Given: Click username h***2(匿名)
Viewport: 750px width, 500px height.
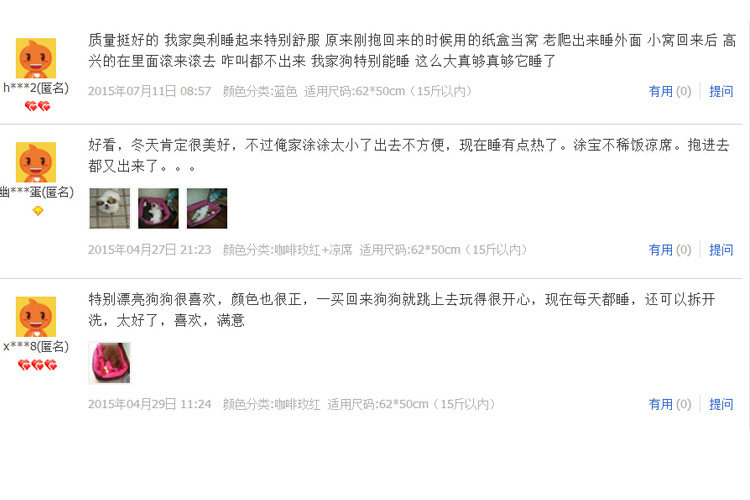Looking at the screenshot, I should pos(36,88).
